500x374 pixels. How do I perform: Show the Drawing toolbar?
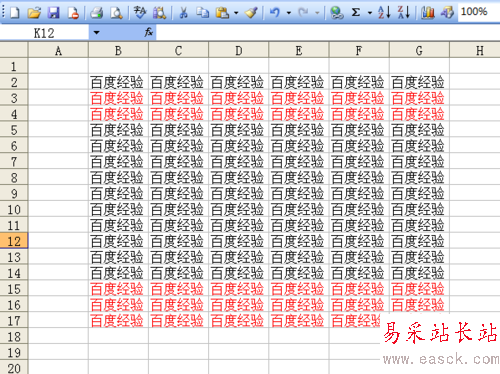coord(447,13)
